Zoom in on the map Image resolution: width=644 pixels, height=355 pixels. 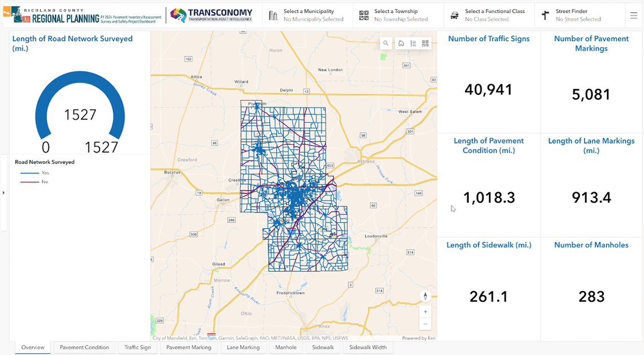[425, 311]
